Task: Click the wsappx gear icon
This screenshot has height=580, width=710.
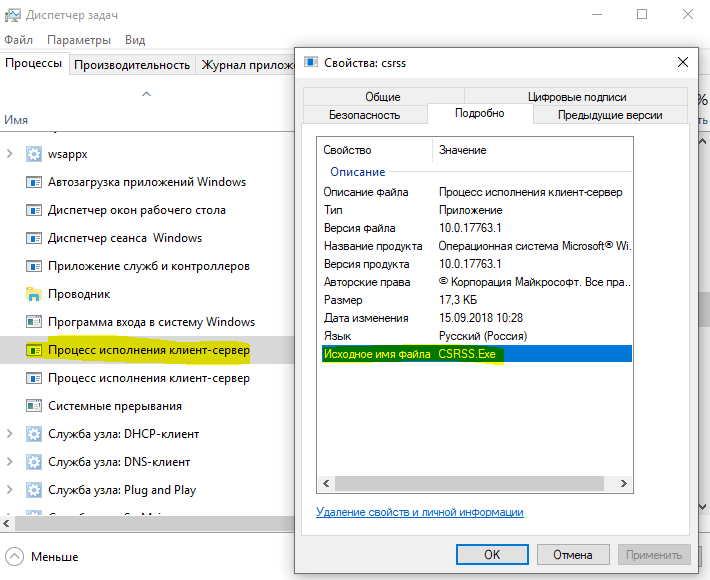Action: [34, 154]
